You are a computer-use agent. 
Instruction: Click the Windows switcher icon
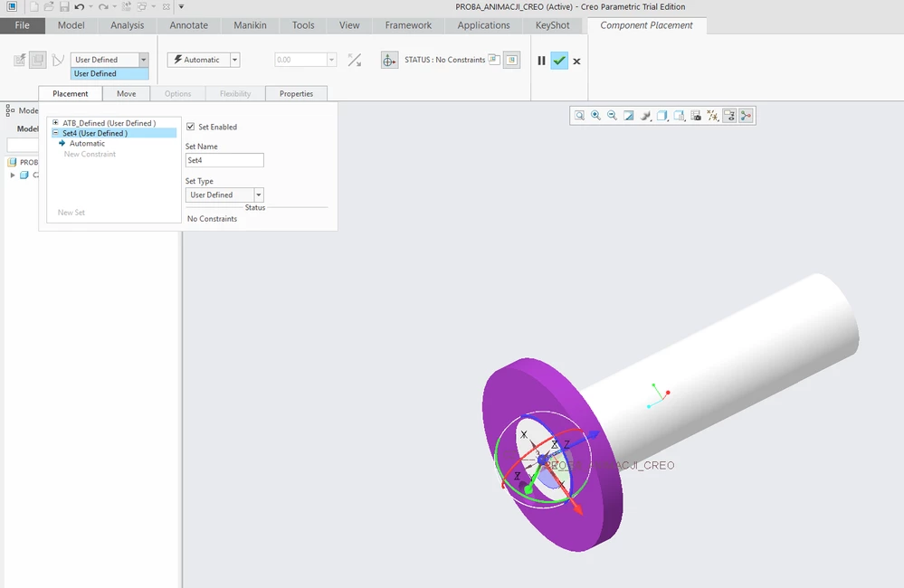(x=141, y=7)
